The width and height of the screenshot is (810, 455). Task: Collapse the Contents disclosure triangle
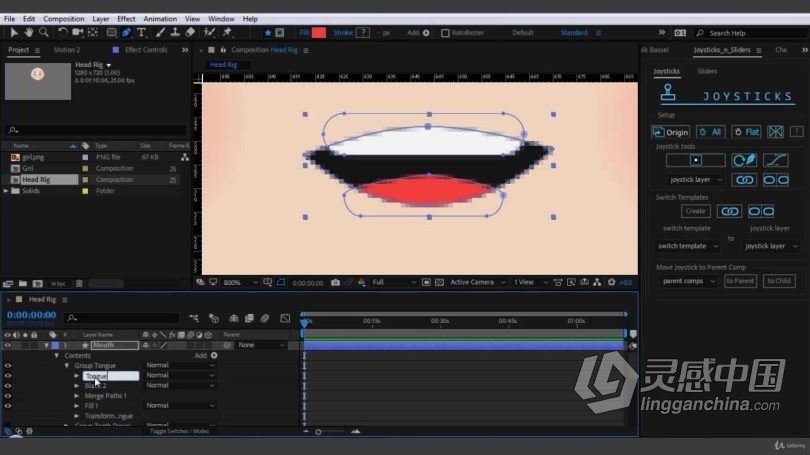point(56,356)
